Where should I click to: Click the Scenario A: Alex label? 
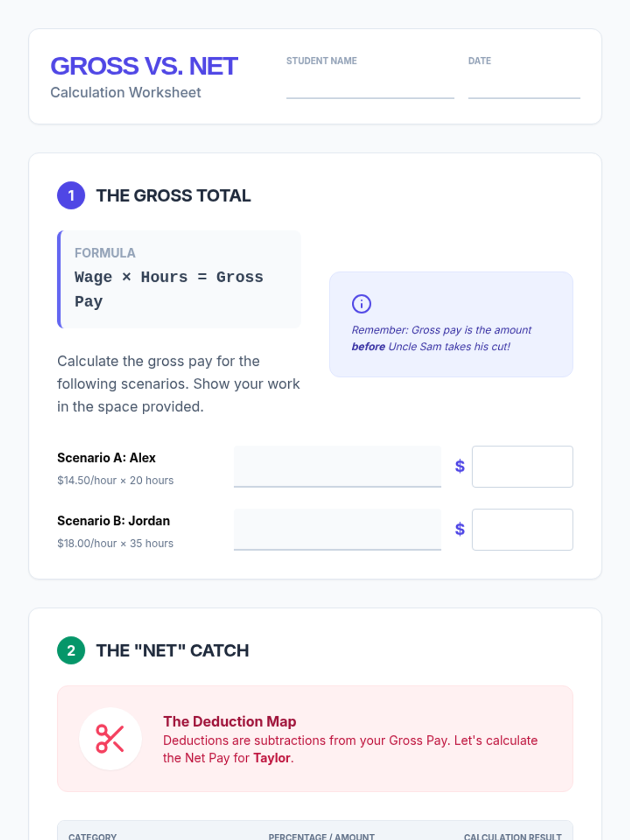click(x=107, y=458)
